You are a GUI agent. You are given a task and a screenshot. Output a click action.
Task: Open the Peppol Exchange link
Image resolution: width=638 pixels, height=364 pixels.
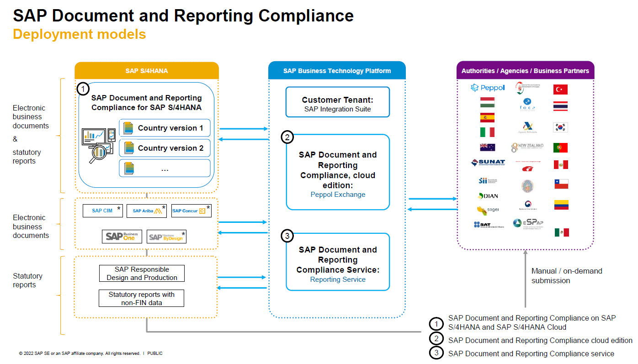point(338,195)
